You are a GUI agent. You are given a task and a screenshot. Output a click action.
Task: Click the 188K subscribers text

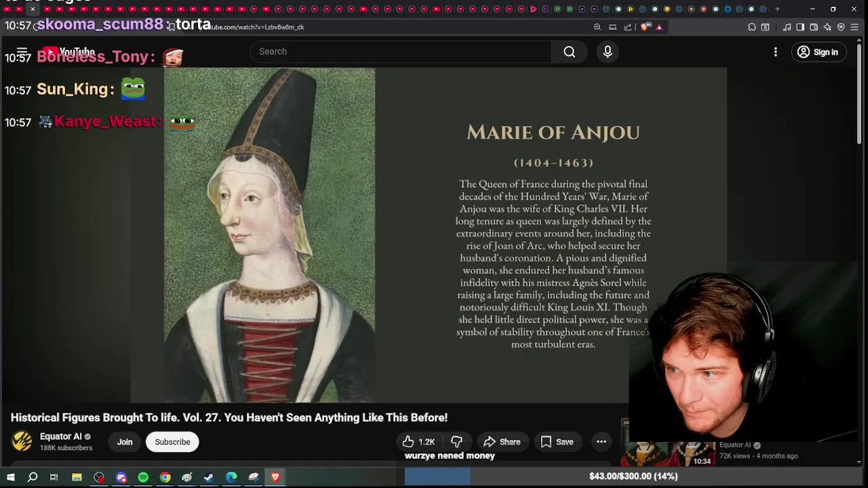pyautogui.click(x=66, y=448)
